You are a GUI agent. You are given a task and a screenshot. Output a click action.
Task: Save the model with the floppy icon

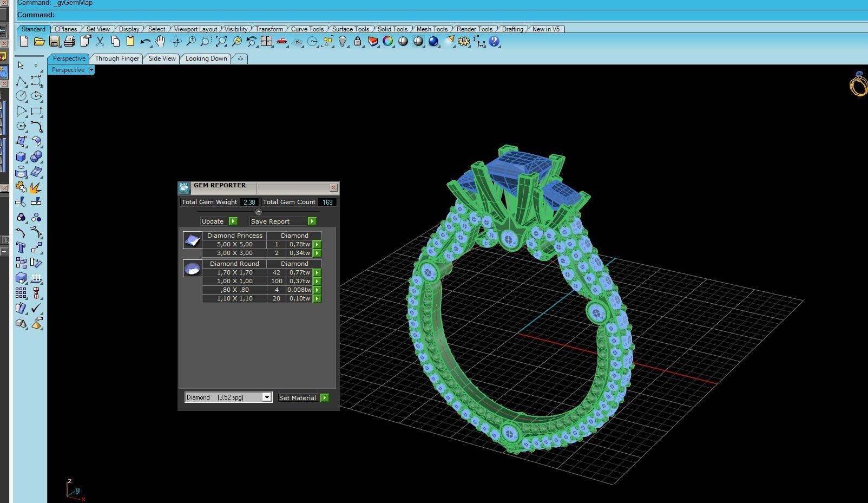(x=54, y=42)
